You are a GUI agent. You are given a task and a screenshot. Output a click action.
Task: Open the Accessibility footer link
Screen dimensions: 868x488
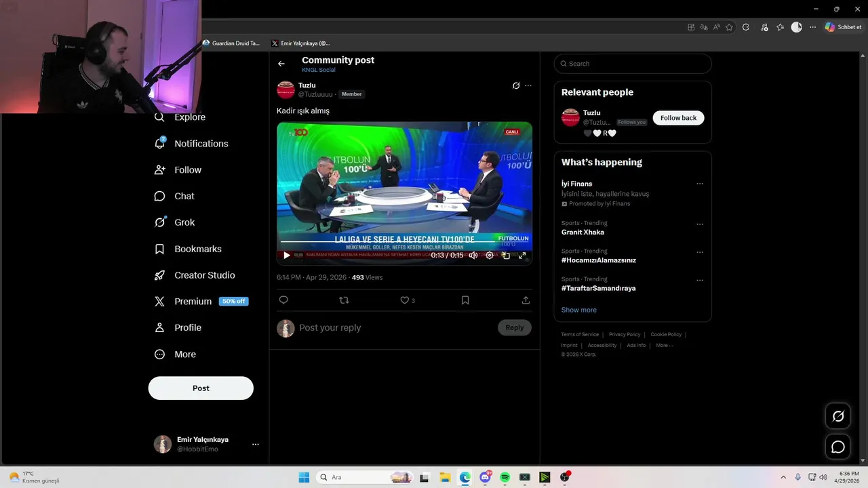(602, 346)
